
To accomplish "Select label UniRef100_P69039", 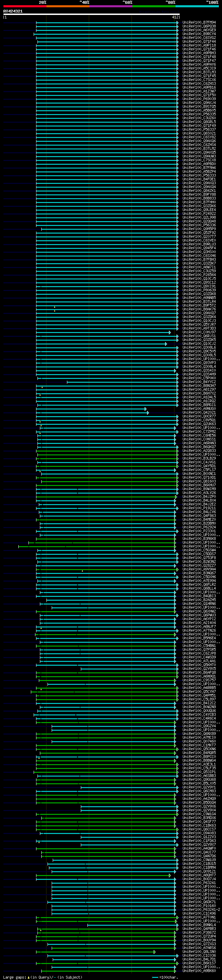I will click(199, 99).
